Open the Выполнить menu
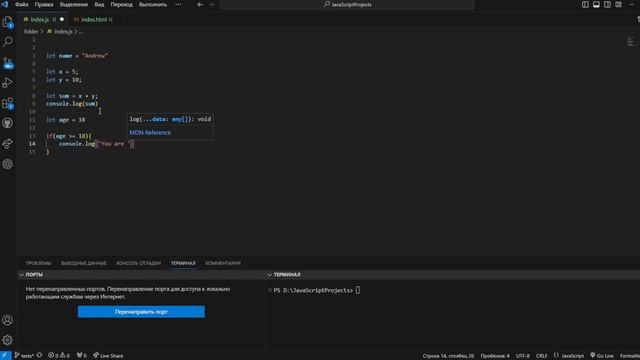Screen dimensions: 640x360 153,4
